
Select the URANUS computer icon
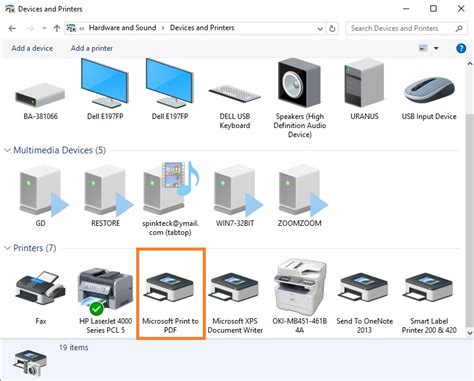364,83
